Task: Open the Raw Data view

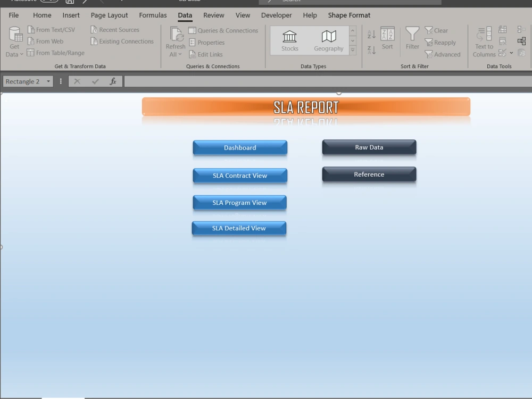Action: (x=369, y=147)
